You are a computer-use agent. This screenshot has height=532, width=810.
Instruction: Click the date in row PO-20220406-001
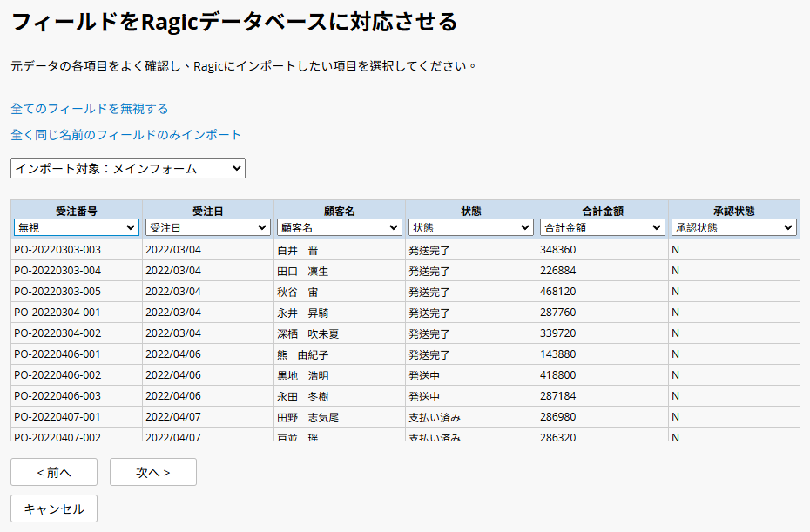click(x=173, y=354)
